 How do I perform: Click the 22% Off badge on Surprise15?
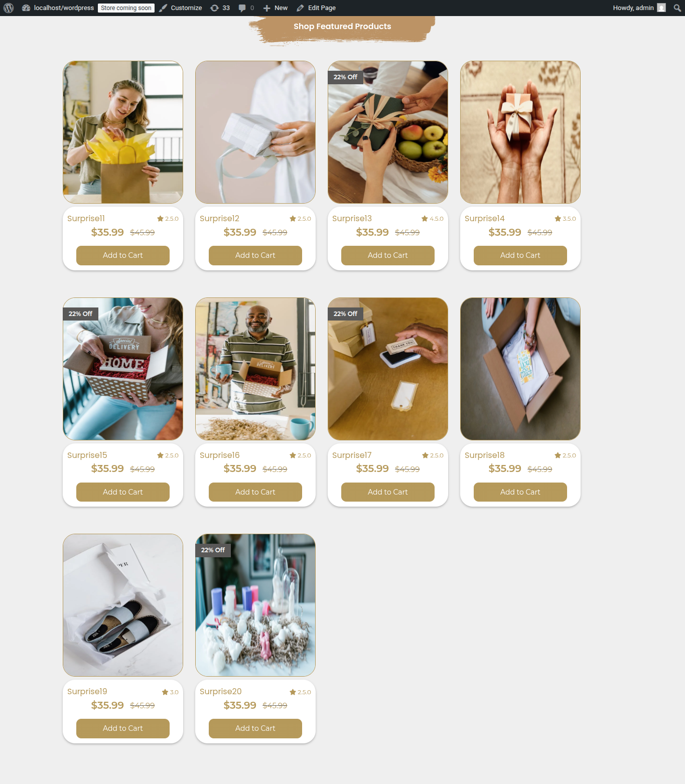tap(81, 314)
